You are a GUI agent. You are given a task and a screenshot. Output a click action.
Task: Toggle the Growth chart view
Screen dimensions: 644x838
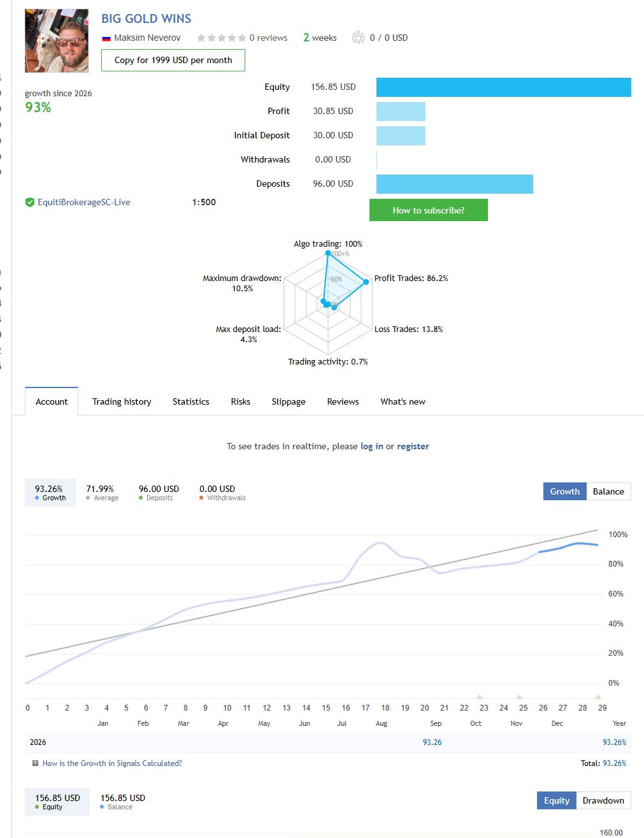(564, 491)
